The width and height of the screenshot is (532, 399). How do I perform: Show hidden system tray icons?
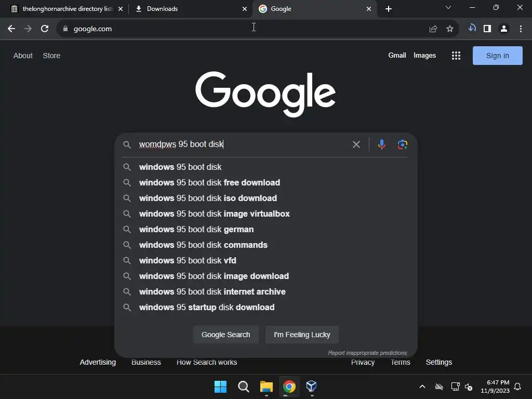coord(422,387)
